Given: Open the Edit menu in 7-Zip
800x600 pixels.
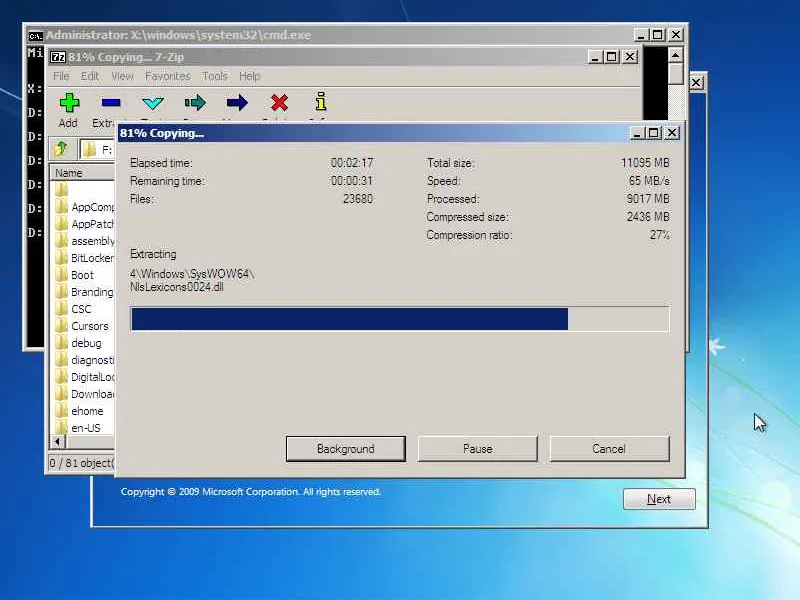Looking at the screenshot, I should (x=89, y=76).
